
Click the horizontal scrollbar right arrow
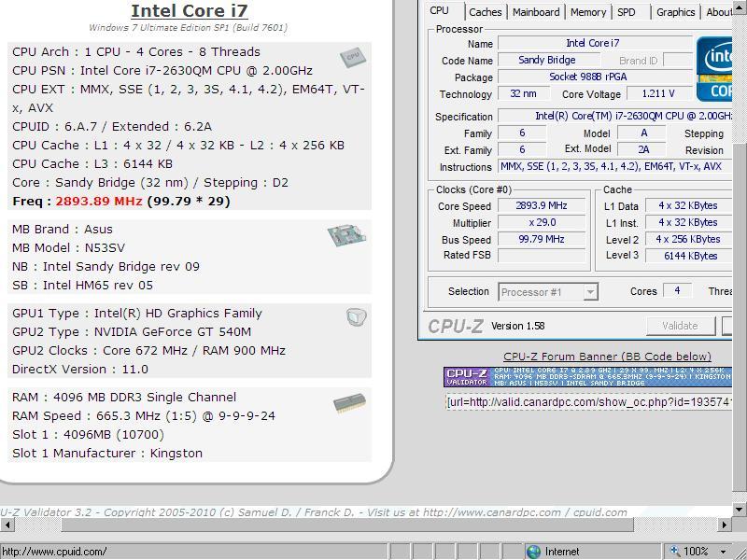(725, 525)
